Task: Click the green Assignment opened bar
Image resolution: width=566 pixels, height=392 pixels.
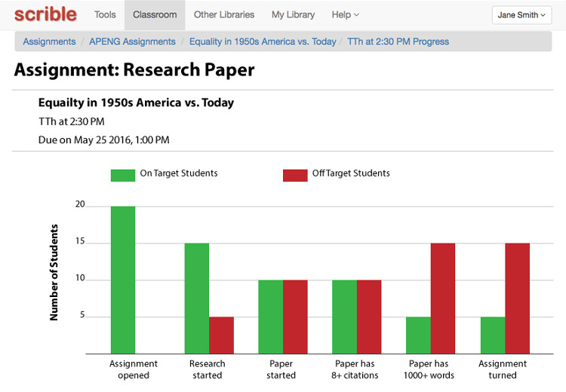Action: [123, 280]
